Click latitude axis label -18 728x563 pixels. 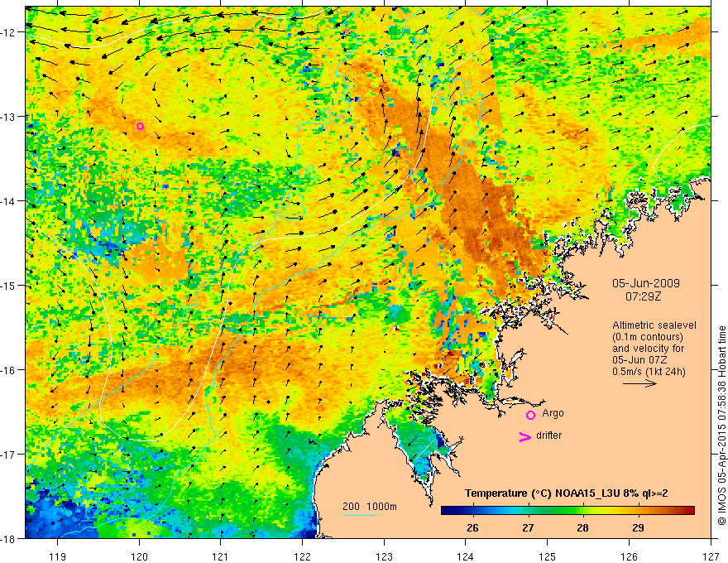click(x=9, y=538)
